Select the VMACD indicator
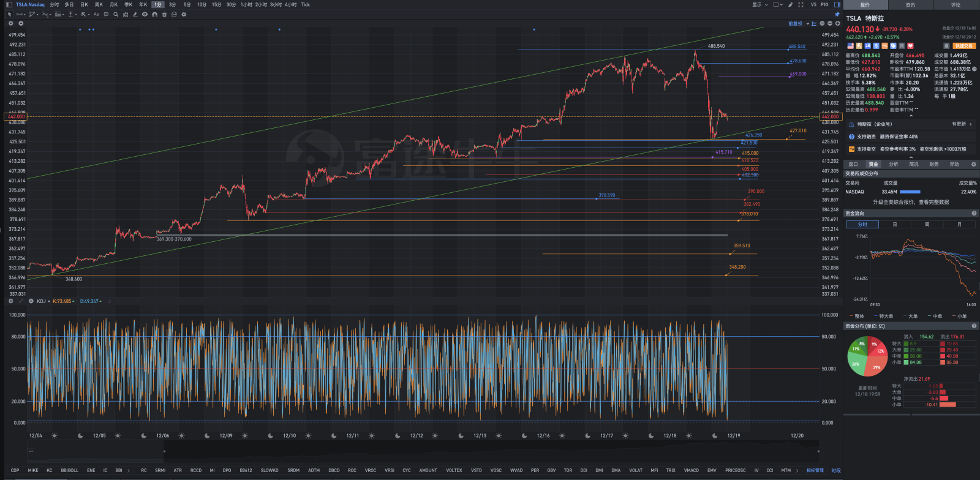This screenshot has height=480, width=980. (x=691, y=470)
